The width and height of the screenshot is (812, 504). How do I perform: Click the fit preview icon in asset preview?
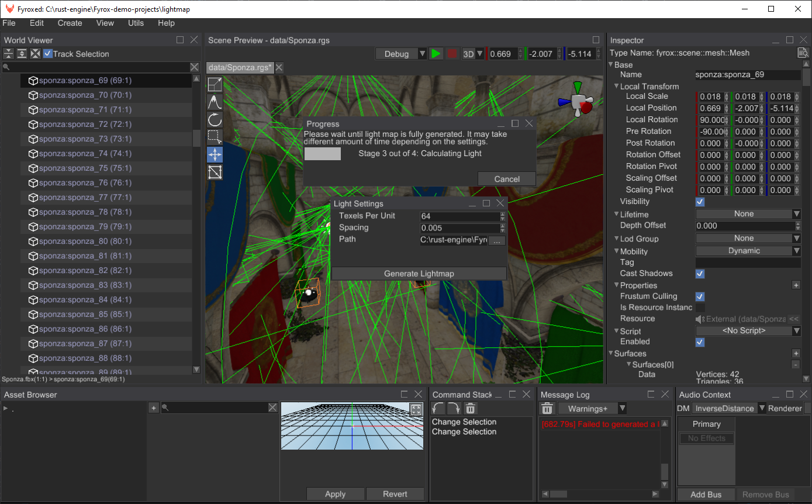[416, 410]
